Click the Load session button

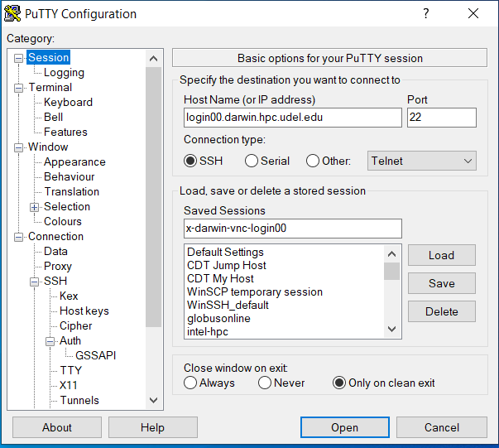point(441,255)
